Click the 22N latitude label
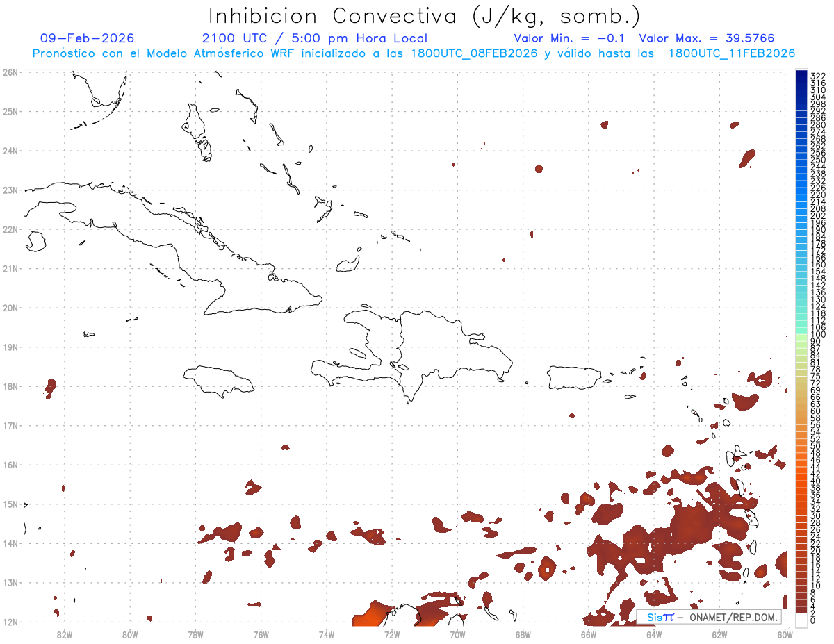 tap(10, 229)
